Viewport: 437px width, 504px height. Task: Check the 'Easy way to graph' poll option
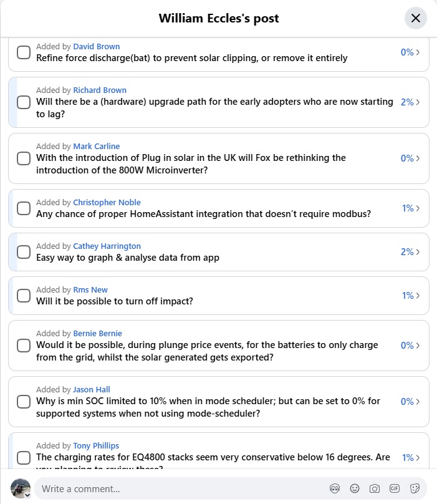click(x=24, y=252)
